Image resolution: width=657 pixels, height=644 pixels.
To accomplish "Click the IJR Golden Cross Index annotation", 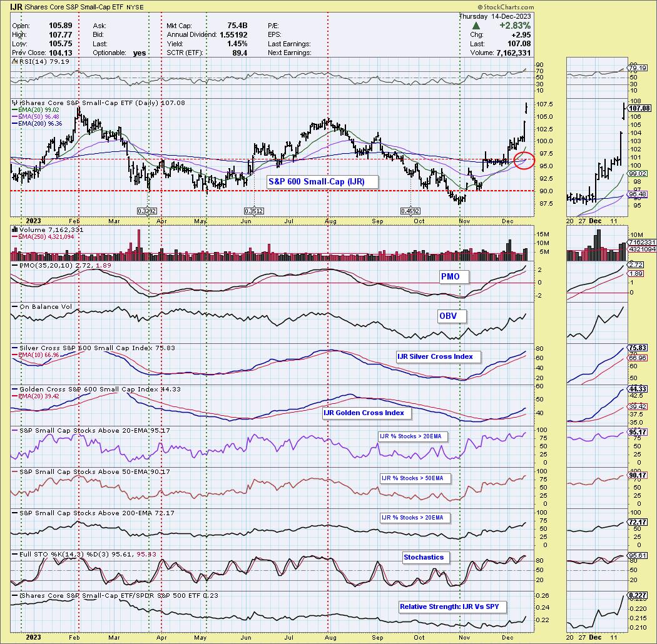I will [x=367, y=413].
